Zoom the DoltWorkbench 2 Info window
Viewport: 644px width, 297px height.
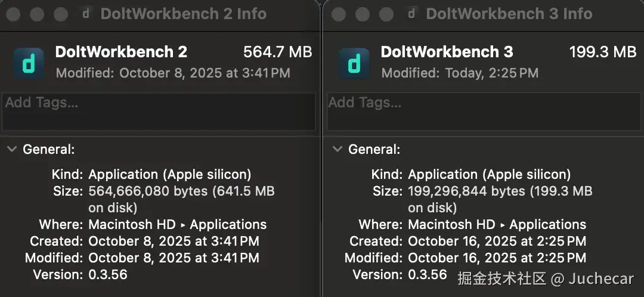(x=60, y=14)
